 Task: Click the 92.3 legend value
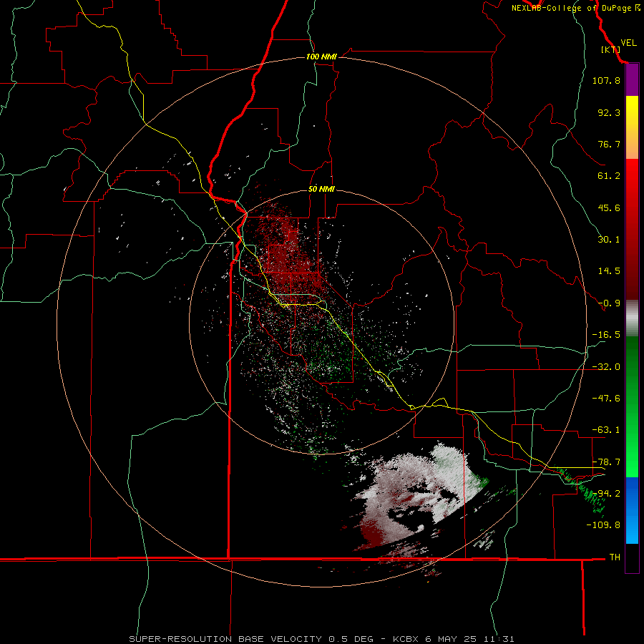point(609,112)
